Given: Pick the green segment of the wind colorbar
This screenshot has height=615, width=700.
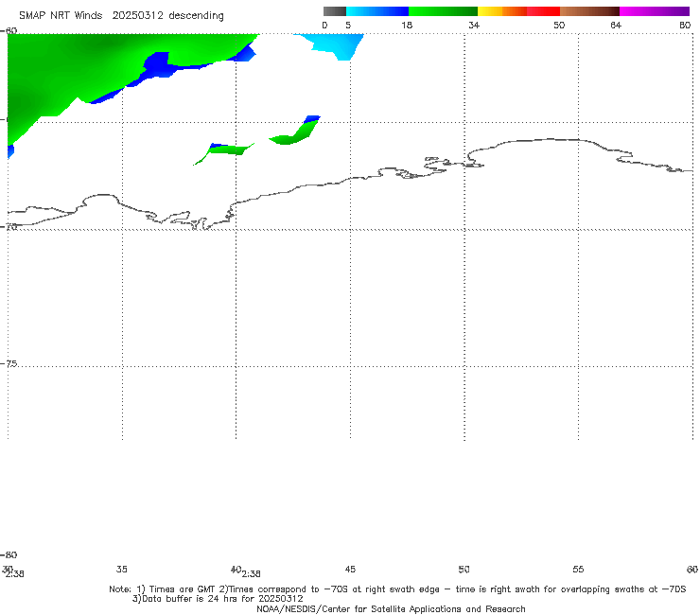Looking at the screenshot, I should coord(443,11).
